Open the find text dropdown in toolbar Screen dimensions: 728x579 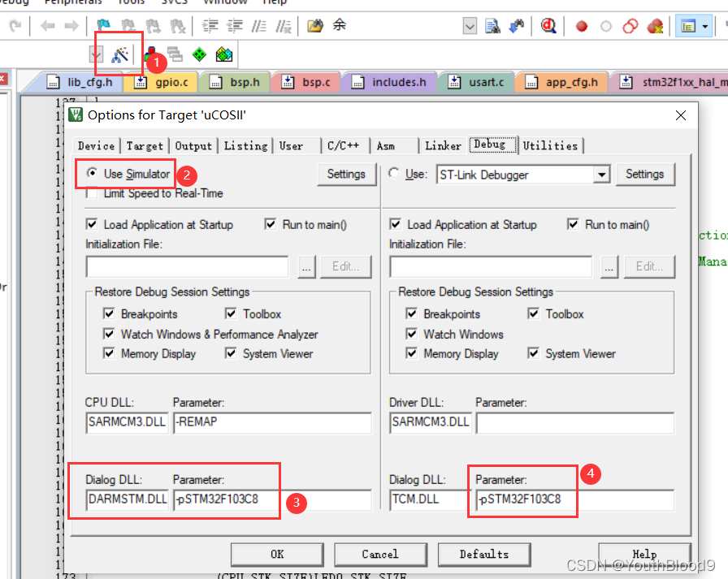pyautogui.click(x=470, y=26)
